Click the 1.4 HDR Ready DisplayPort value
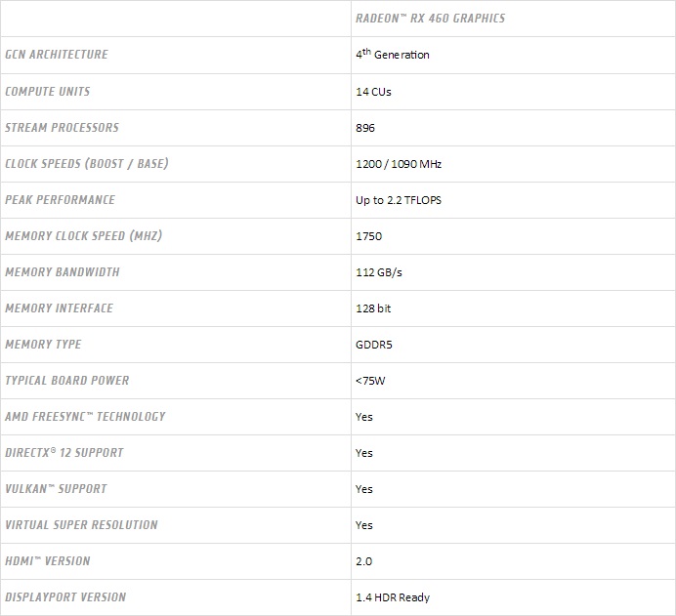676x616 pixels. [x=393, y=597]
